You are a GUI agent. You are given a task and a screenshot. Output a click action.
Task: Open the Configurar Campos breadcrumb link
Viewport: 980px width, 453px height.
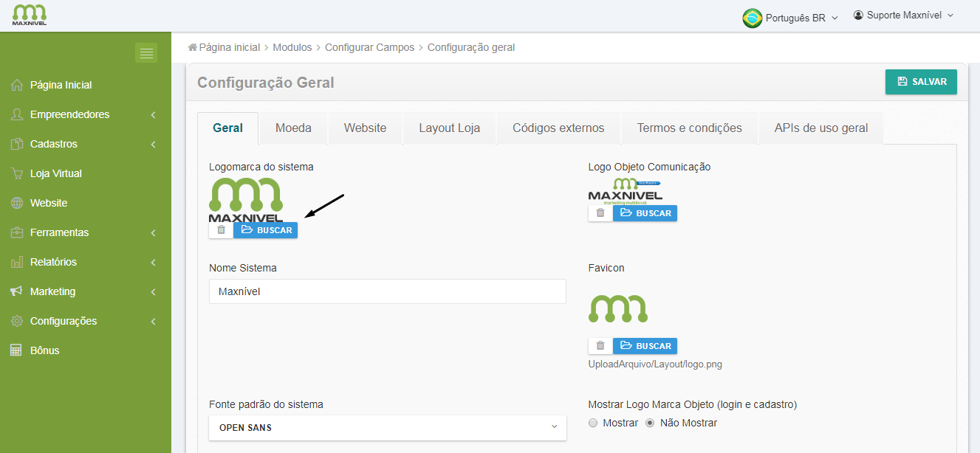pos(370,47)
